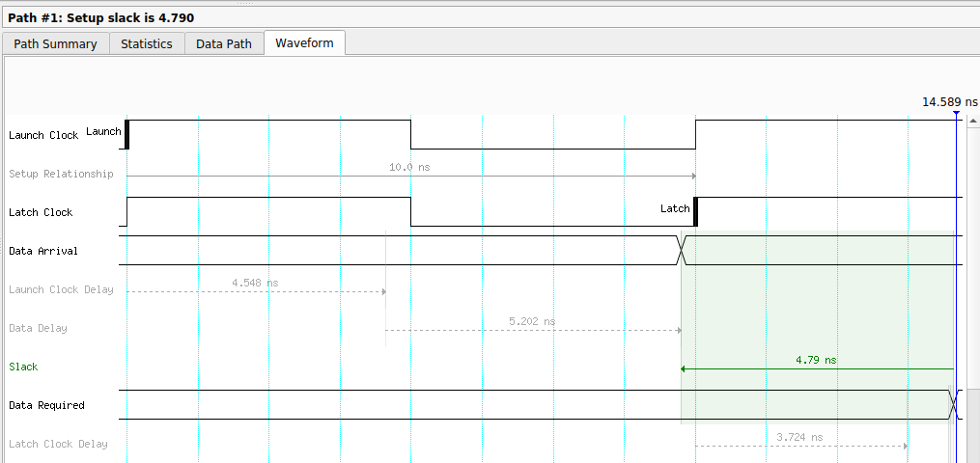Click the 4.79 ns slack arrow label
The image size is (980, 463).
point(816,360)
